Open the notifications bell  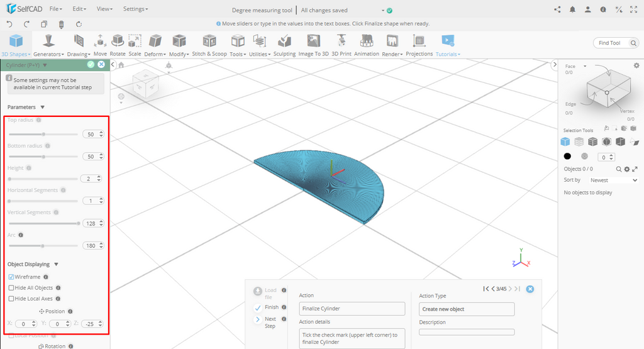(572, 9)
